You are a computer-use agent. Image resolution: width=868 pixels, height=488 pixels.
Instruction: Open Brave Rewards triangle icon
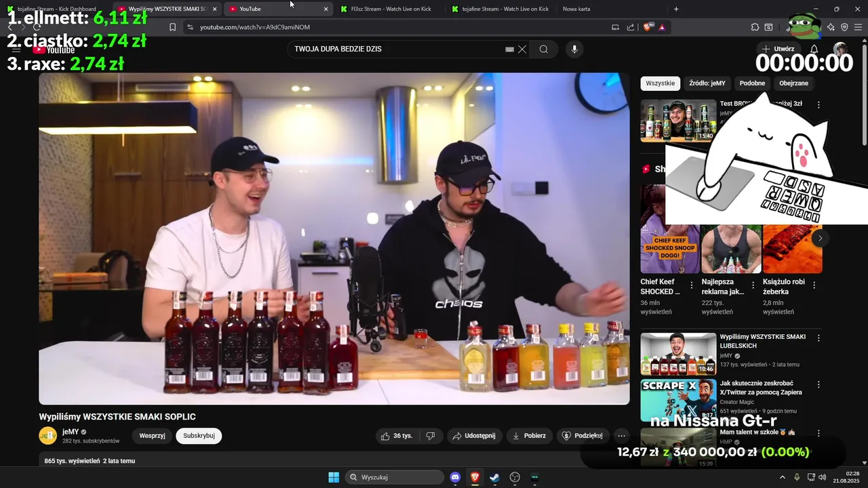[x=662, y=27]
